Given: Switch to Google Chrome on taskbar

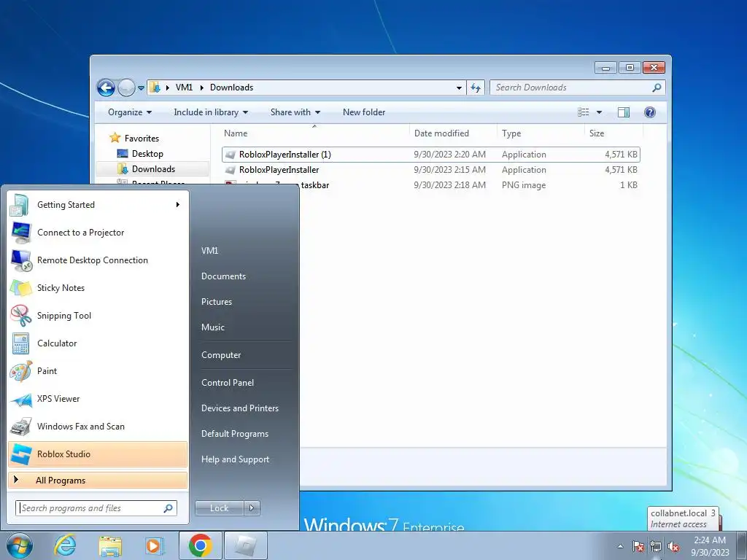Looking at the screenshot, I should (200, 545).
